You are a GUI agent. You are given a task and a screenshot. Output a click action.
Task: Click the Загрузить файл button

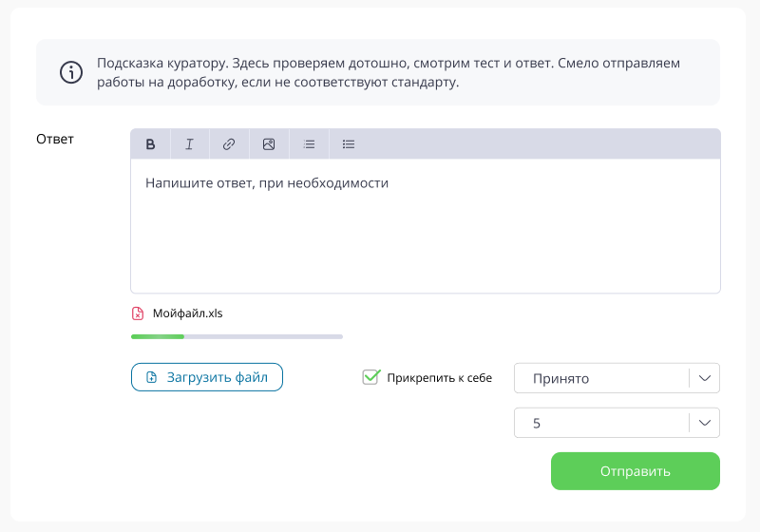pos(207,377)
